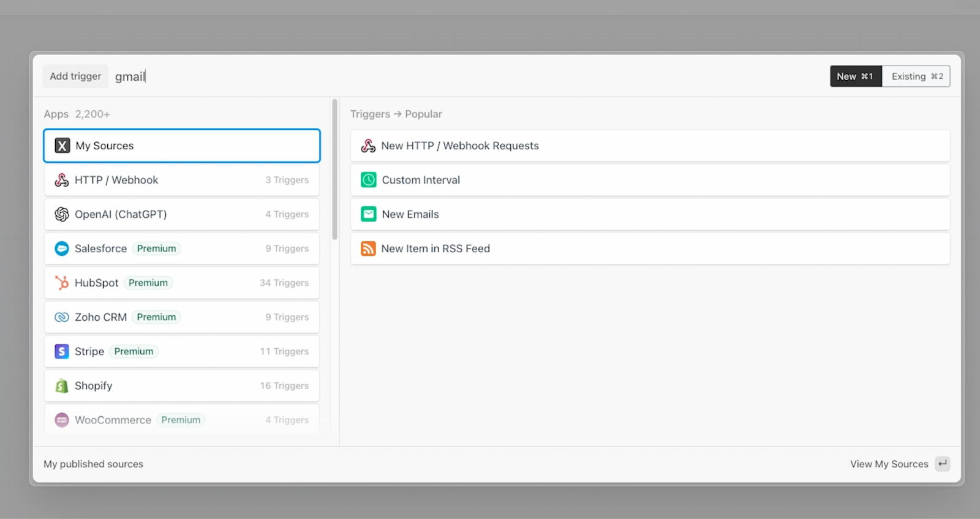980x519 pixels.
Task: Click the webhook icon beside New HTTP Requests
Action: point(368,146)
